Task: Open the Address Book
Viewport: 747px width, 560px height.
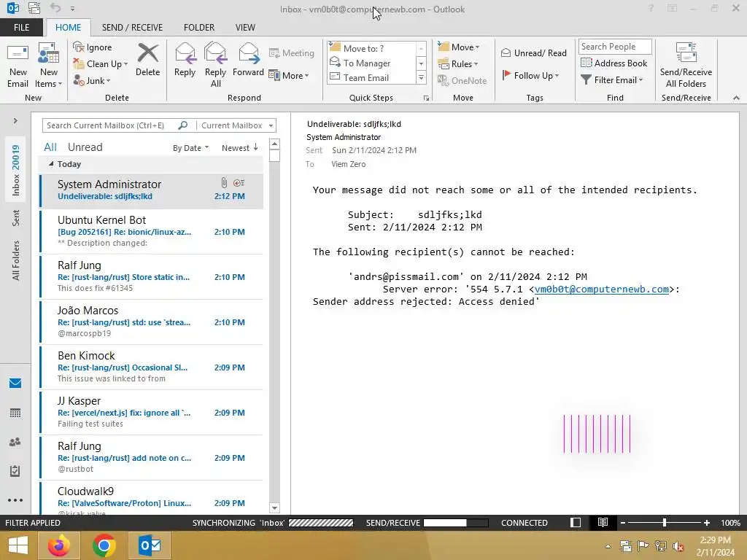Action: [x=614, y=63]
